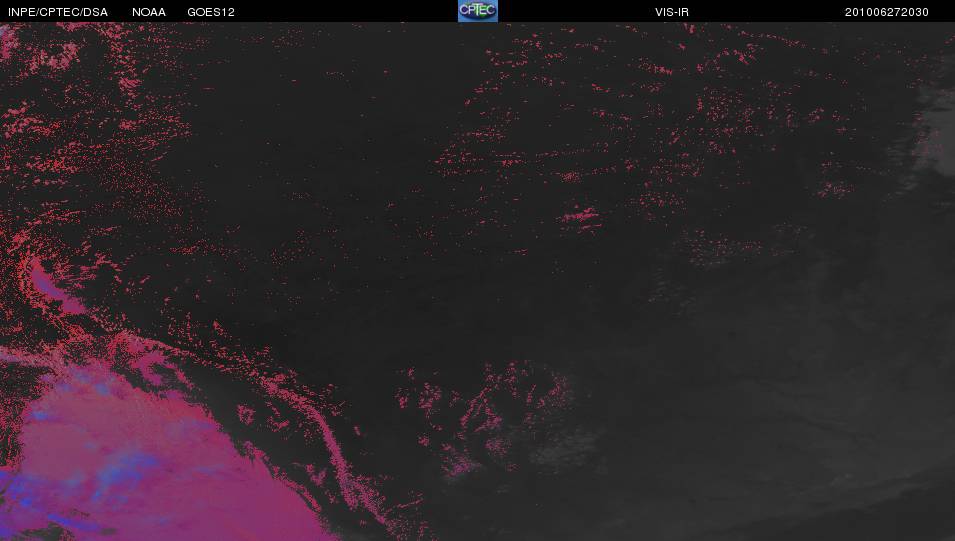The width and height of the screenshot is (955, 541).
Task: Select the NOAA label in header
Action: pos(149,12)
